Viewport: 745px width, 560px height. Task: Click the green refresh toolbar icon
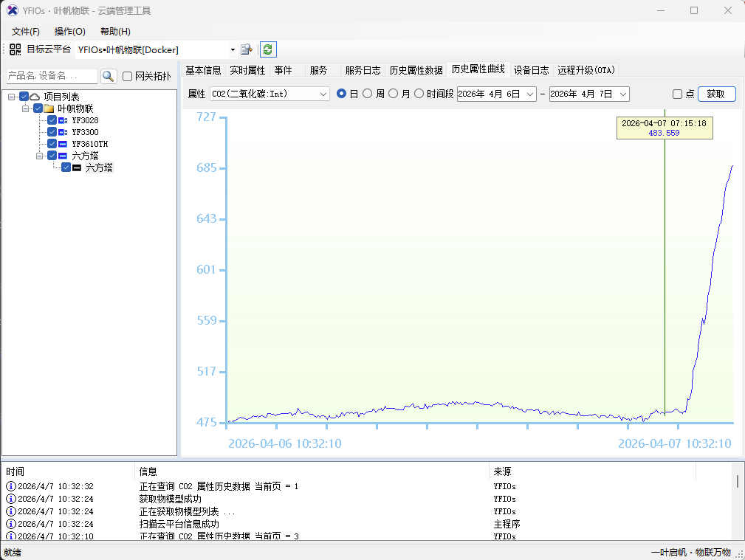click(x=267, y=49)
